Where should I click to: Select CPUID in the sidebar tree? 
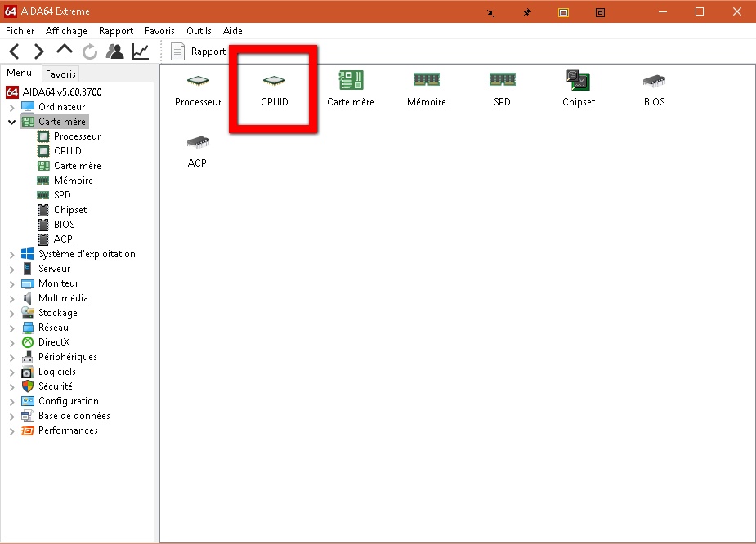point(60,151)
